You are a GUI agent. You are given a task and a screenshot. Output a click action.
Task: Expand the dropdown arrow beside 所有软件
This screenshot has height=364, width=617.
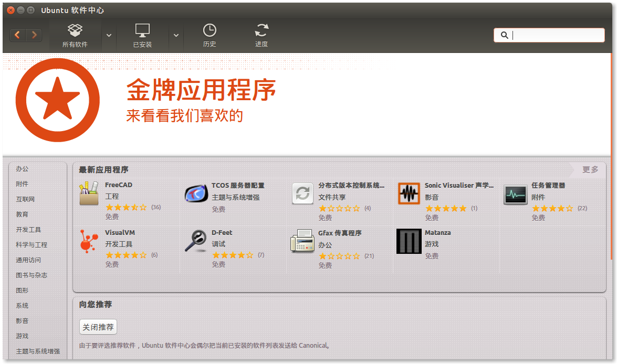[x=109, y=35]
